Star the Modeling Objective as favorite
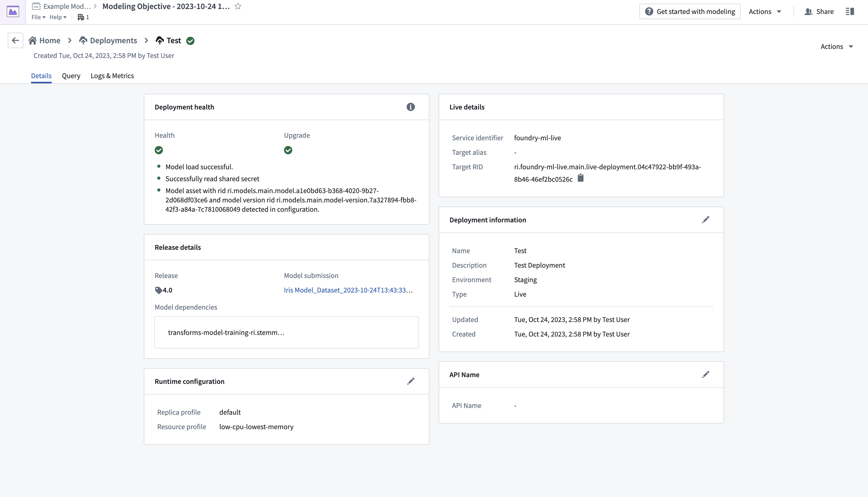Viewport: 868px width, 497px height. [x=238, y=6]
